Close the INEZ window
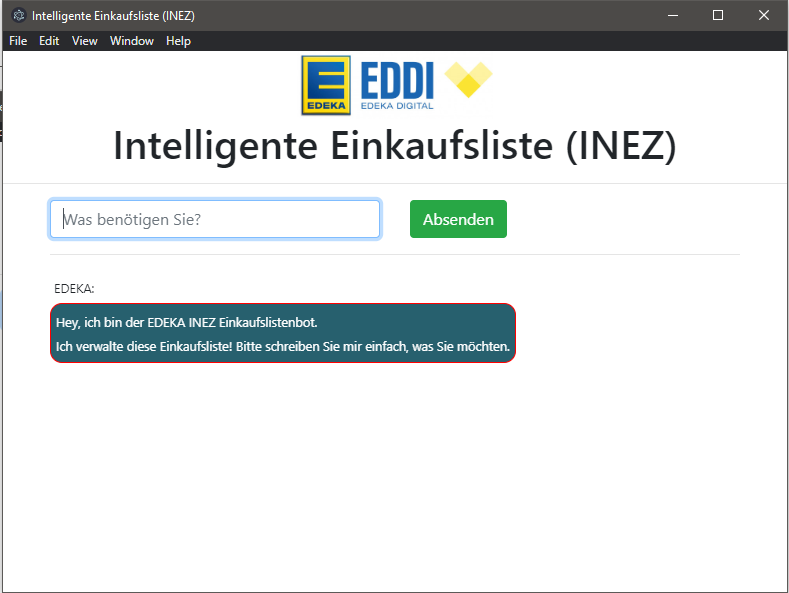The height and width of the screenshot is (593, 789). click(764, 16)
